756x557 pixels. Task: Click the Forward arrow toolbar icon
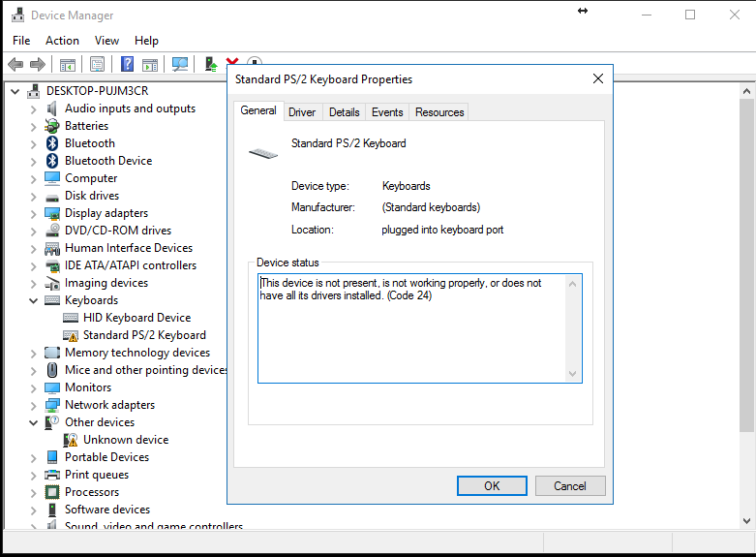pos(38,64)
